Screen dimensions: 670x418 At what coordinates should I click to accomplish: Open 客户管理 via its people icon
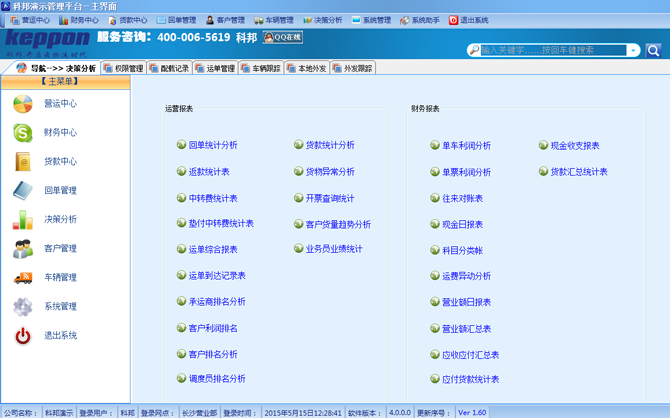point(23,249)
